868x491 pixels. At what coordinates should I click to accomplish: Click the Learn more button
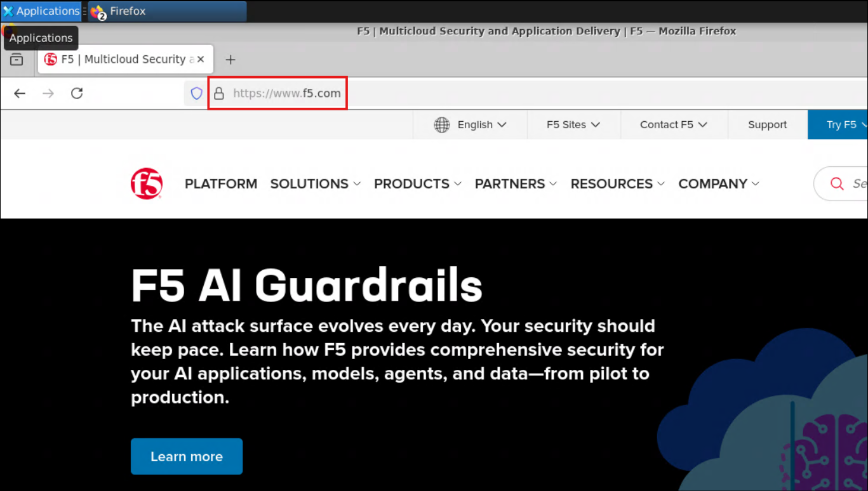pyautogui.click(x=187, y=456)
